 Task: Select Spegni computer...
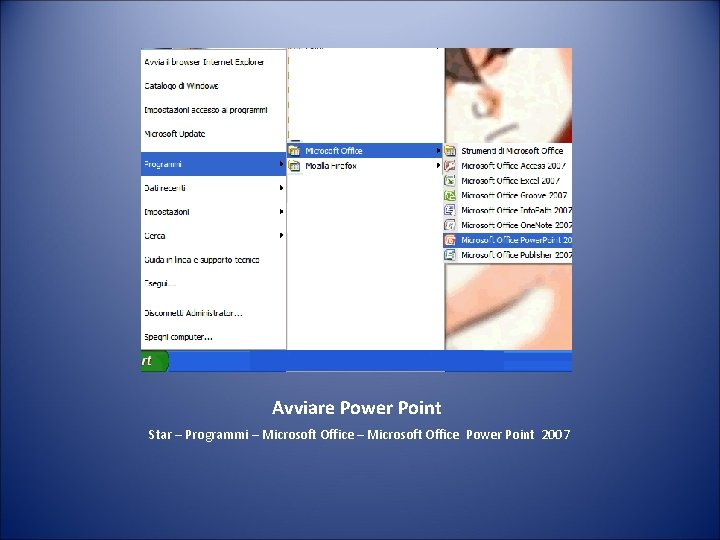(178, 337)
